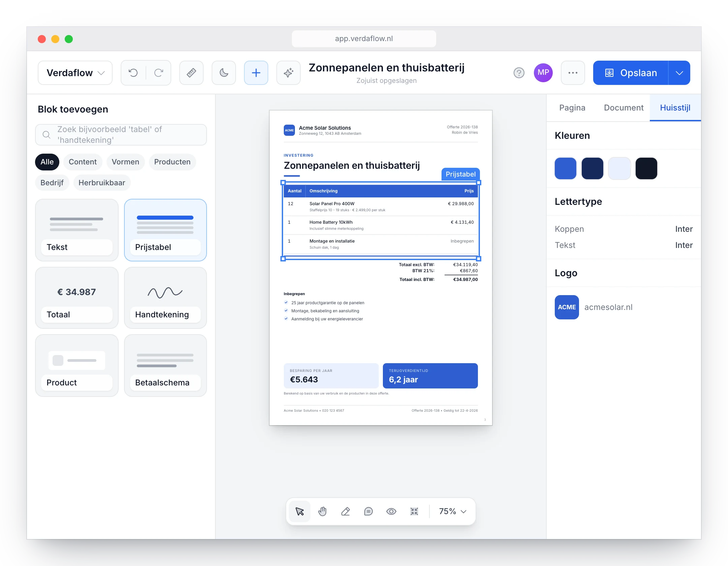This screenshot has width=728, height=566.
Task: Switch to the Document tab
Action: click(624, 108)
